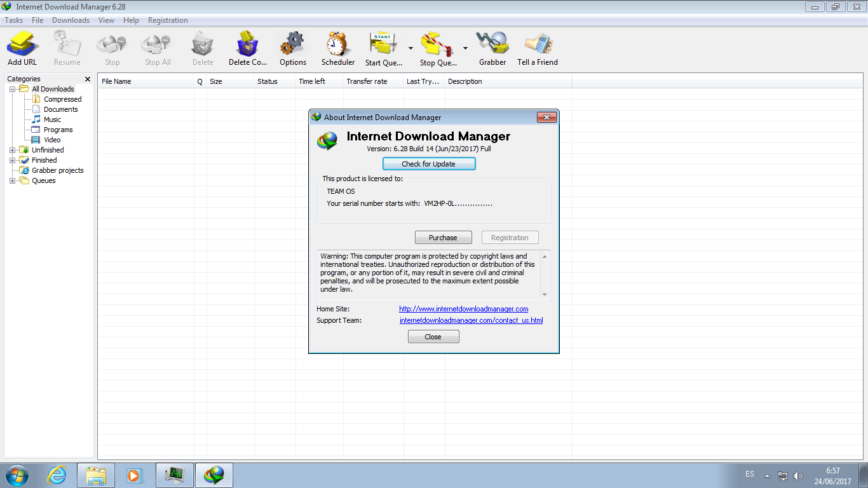Click the disabled Registration button in dialog
This screenshot has height=488, width=868.
click(510, 238)
